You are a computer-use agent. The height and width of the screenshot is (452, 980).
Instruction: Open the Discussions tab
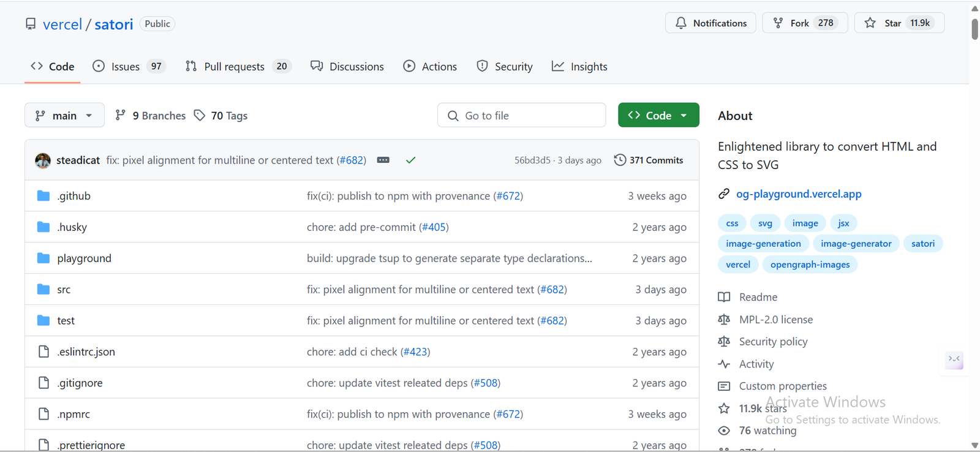click(x=347, y=67)
